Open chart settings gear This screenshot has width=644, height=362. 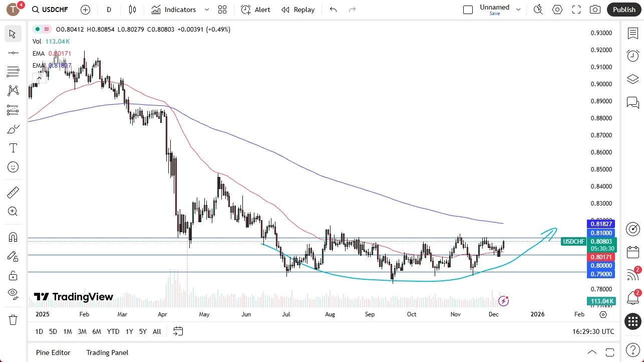[557, 9]
